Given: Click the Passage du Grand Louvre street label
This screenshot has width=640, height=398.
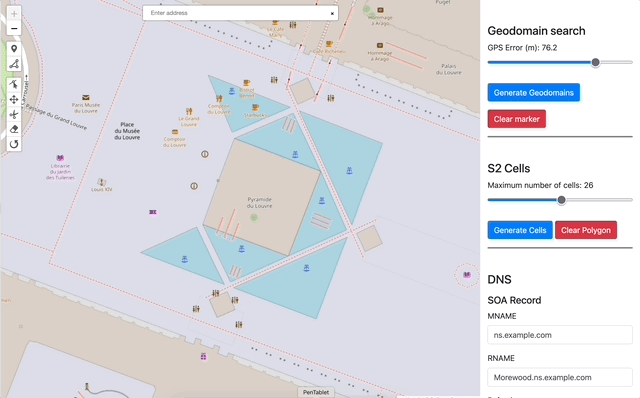Looking at the screenshot, I should pyautogui.click(x=56, y=117).
